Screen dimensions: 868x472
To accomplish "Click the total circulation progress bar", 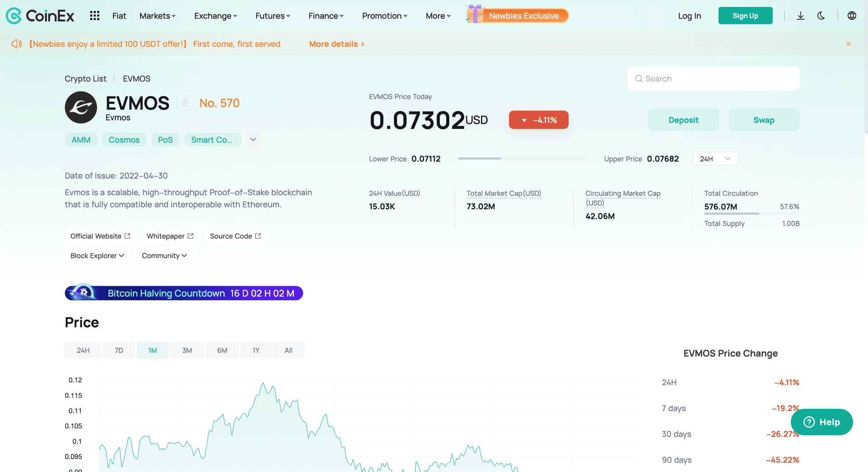I will coord(752,213).
